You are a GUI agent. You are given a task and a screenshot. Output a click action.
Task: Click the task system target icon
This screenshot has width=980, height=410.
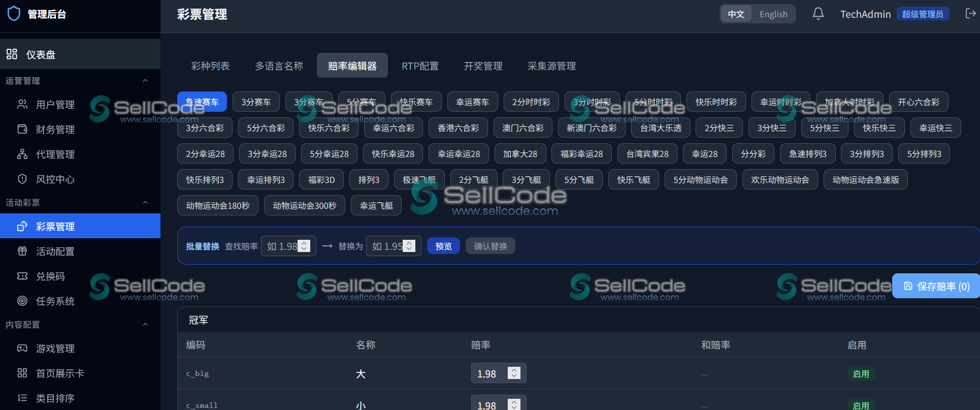click(22, 301)
